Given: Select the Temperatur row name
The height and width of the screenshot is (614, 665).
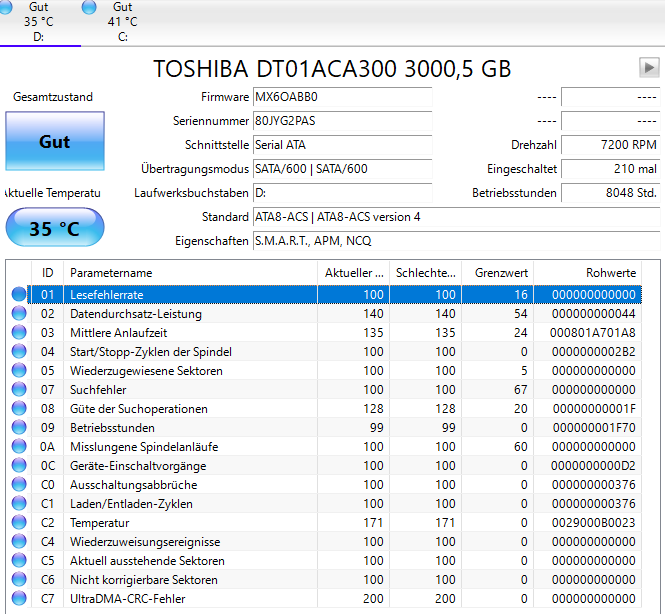Looking at the screenshot, I should tap(99, 523).
